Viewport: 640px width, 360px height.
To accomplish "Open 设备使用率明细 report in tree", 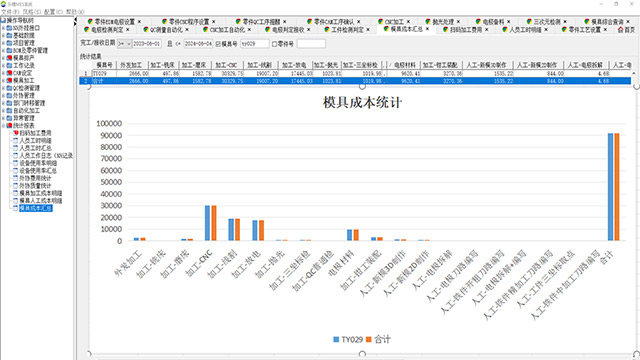I will click(38, 163).
